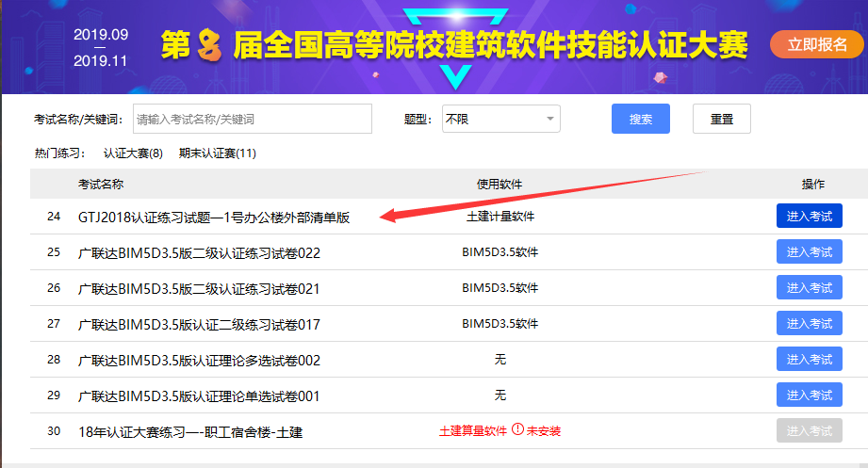Click the red 未安装 text
Image resolution: width=868 pixels, height=468 pixels.
[x=543, y=431]
